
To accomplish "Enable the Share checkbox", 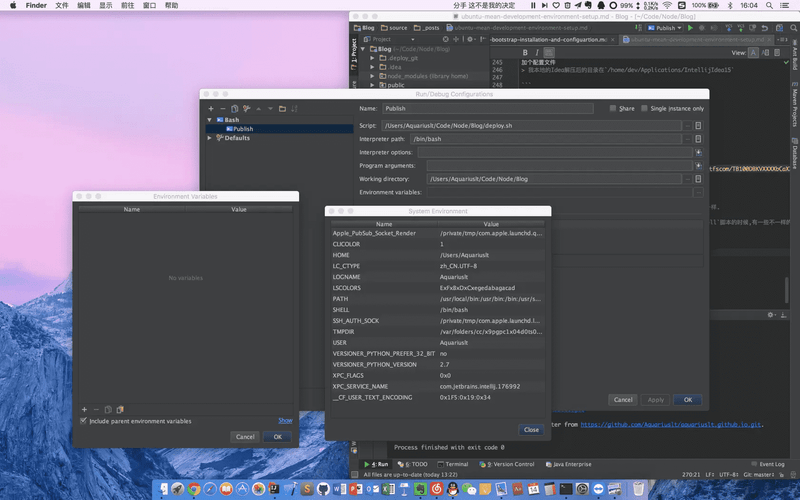I will click(x=614, y=108).
